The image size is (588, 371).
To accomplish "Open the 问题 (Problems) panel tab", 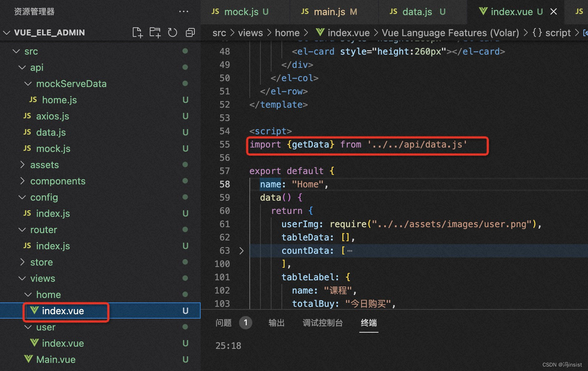I will point(224,323).
